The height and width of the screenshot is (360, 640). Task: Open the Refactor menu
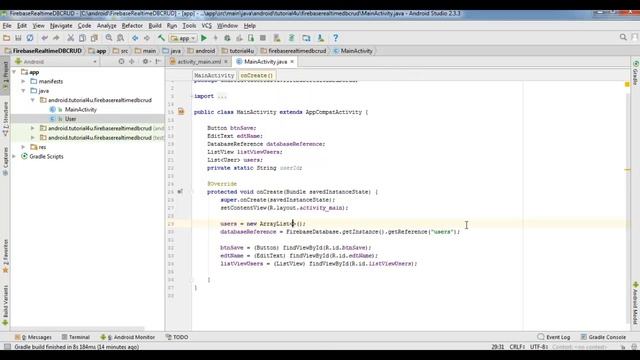(x=132, y=26)
